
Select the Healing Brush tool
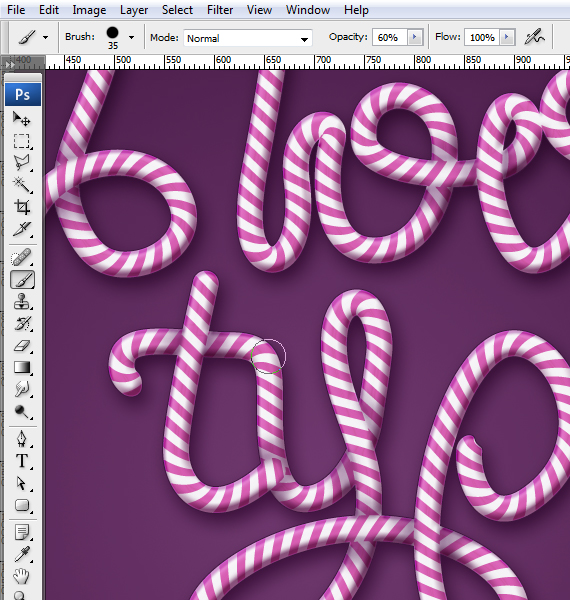click(21, 257)
